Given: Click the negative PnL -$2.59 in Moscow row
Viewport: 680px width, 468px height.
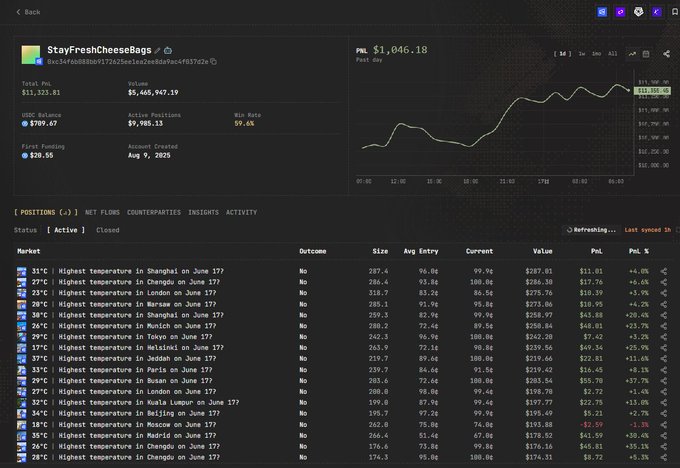Looking at the screenshot, I should coord(591,425).
